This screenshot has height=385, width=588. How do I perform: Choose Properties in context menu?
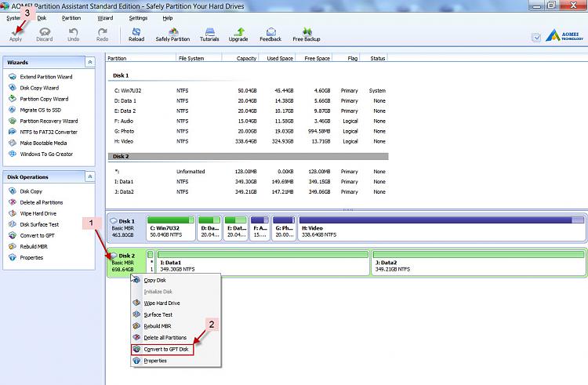coord(176,361)
